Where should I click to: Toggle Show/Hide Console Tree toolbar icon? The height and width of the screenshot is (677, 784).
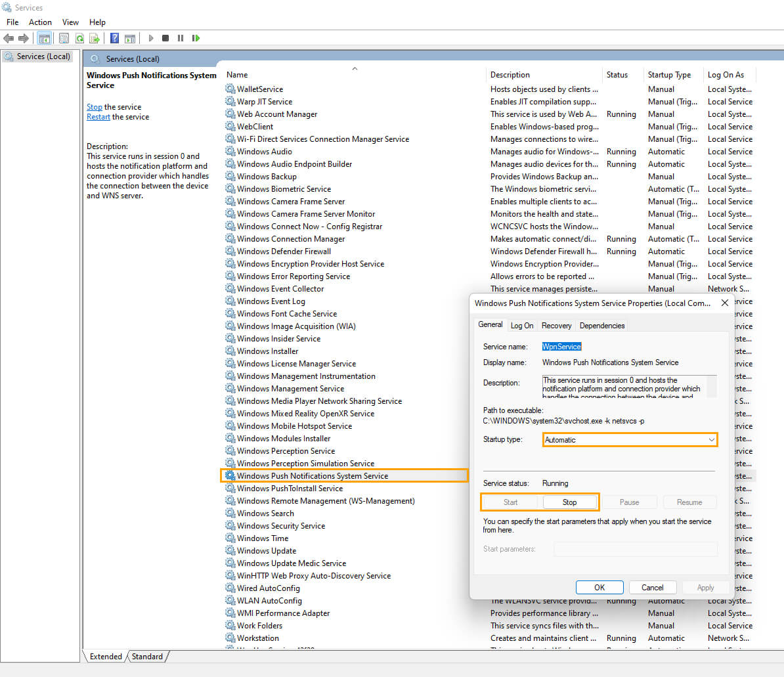(45, 38)
